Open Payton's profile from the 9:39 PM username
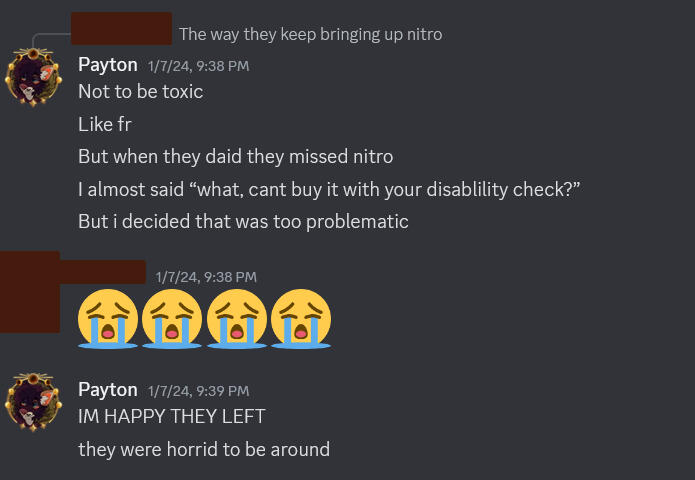 (x=108, y=390)
